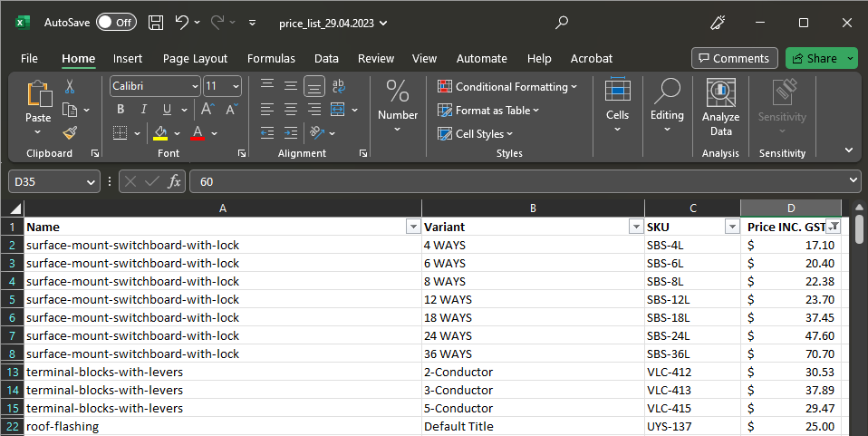Switch to the Formulas tab
Screen dimensions: 868x436
click(x=271, y=58)
